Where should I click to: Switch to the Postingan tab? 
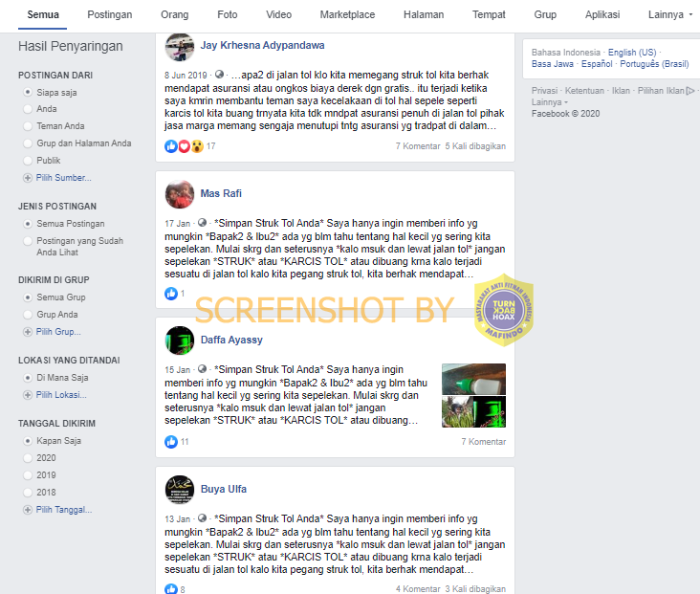click(110, 14)
